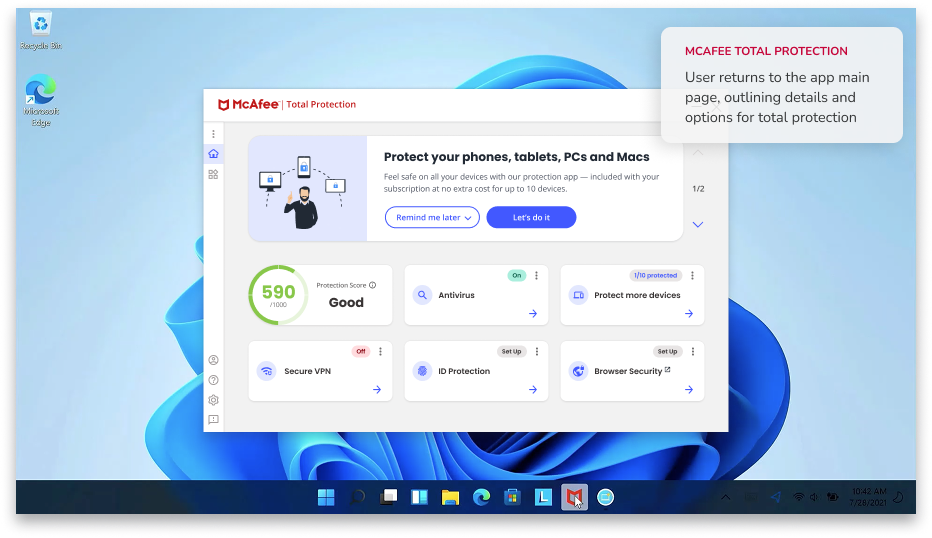Viewport: 932px width, 538px height.
Task: Open the Browser Security label
Action: coord(628,371)
